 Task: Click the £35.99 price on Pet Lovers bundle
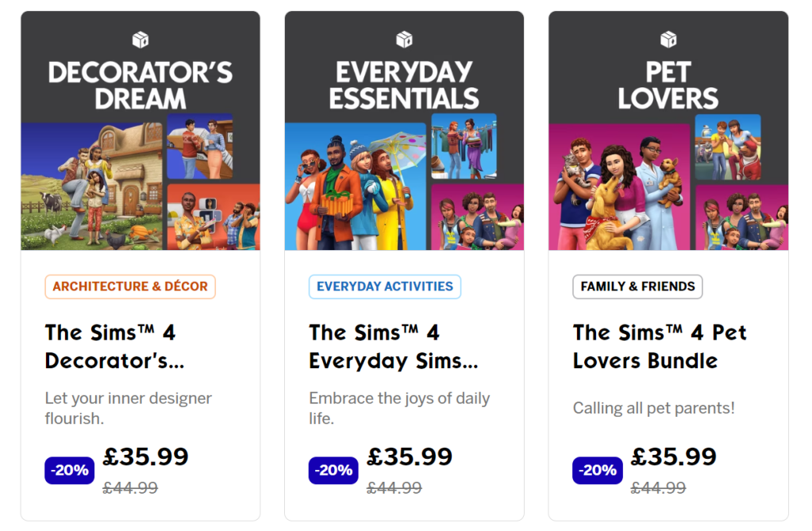[x=673, y=457]
